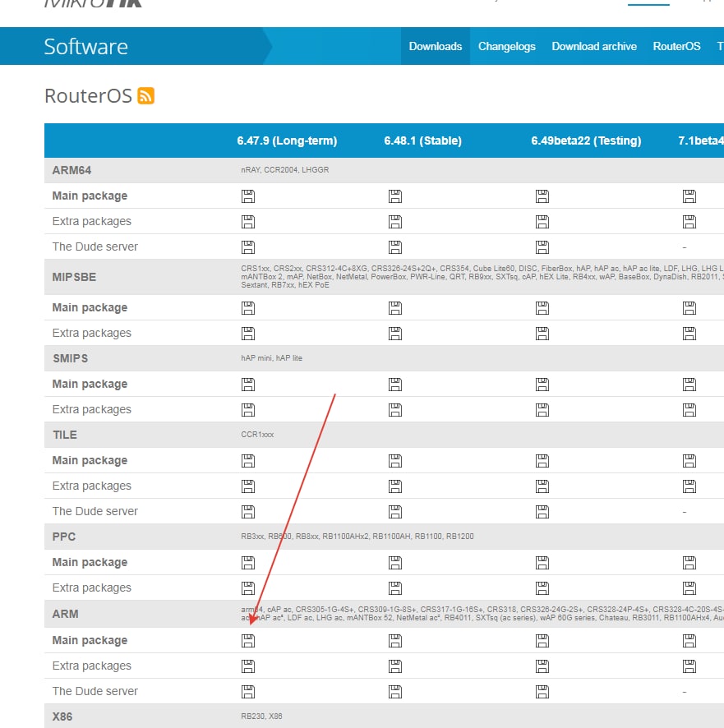This screenshot has height=728, width=724.
Task: Click the 'RB230, X86' device text
Action: click(x=261, y=716)
